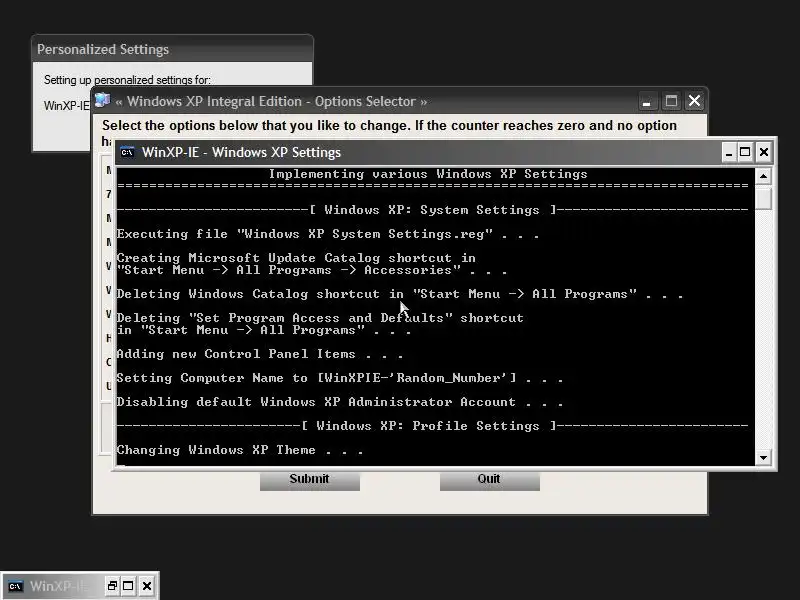
Task: Click the 'Windows XP: System Settings' section header
Action: pyautogui.click(x=432, y=210)
